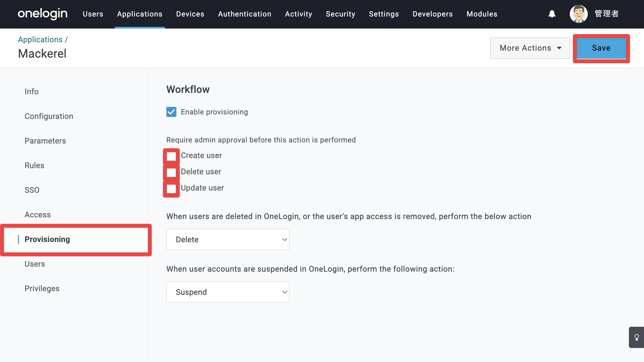Open the Security menu
Viewport: 644px width, 362px height.
(340, 14)
